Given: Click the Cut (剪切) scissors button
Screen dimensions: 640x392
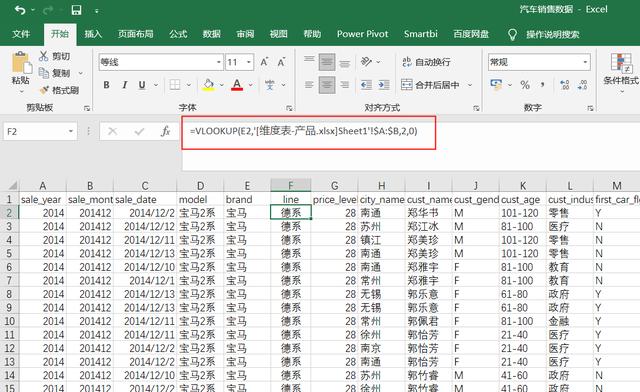Looking at the screenshot, I should tap(54, 56).
